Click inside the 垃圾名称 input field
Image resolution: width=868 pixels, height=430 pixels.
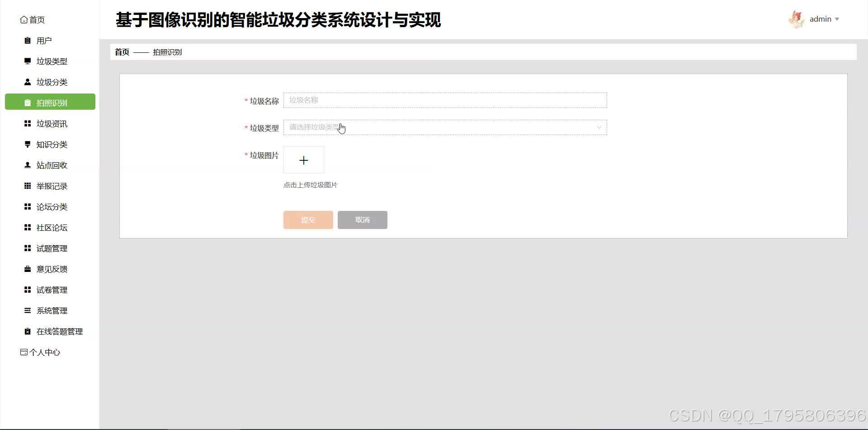click(x=444, y=100)
